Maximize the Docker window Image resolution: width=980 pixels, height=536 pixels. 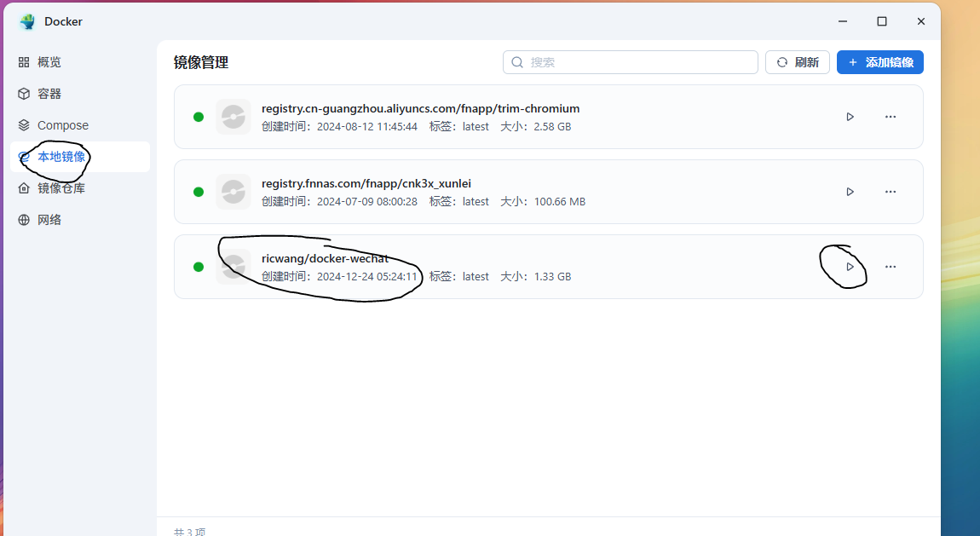pyautogui.click(x=882, y=21)
